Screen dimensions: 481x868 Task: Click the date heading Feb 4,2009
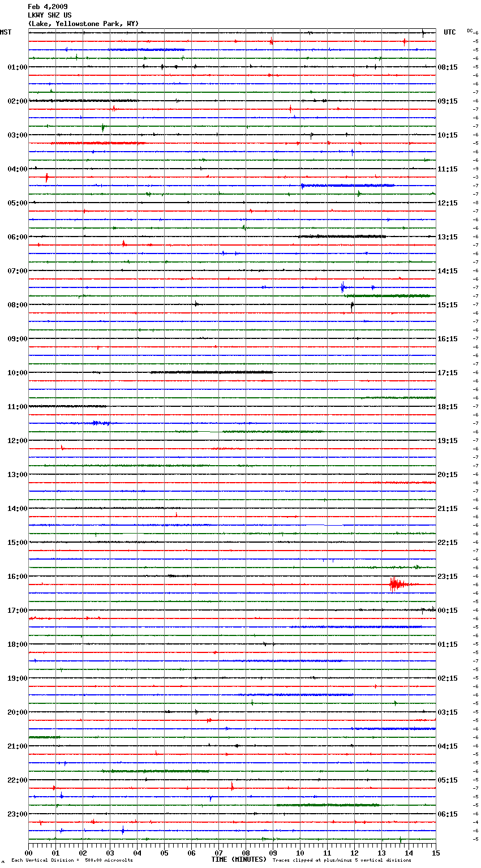point(48,7)
